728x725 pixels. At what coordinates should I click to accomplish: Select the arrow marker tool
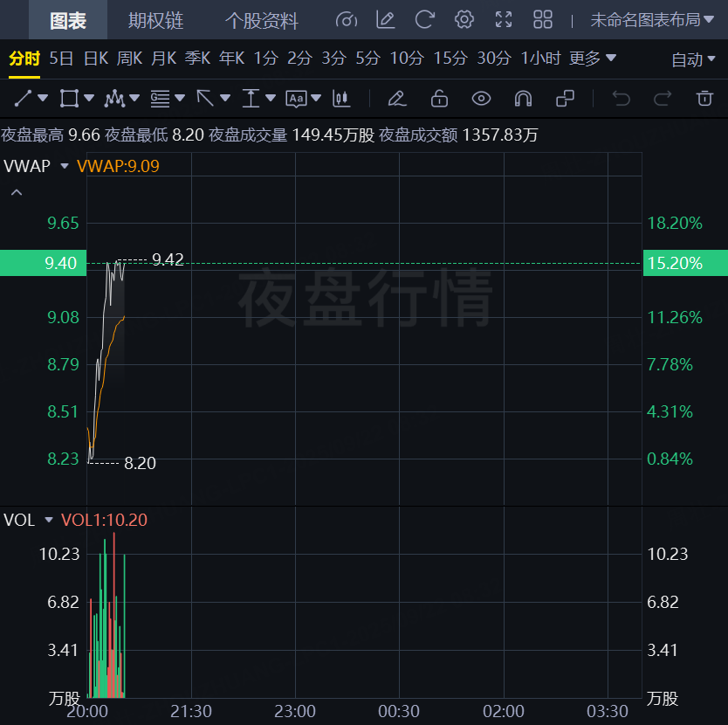[x=205, y=98]
